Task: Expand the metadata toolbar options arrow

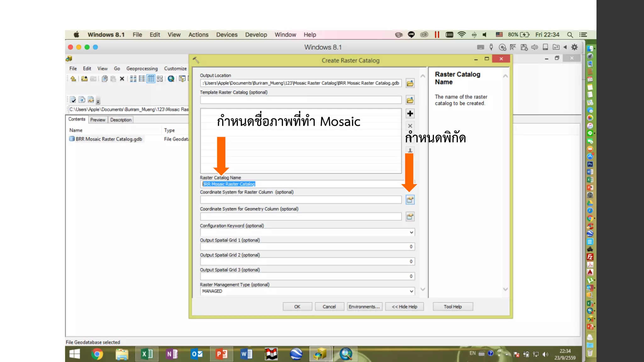Action: pos(98,101)
